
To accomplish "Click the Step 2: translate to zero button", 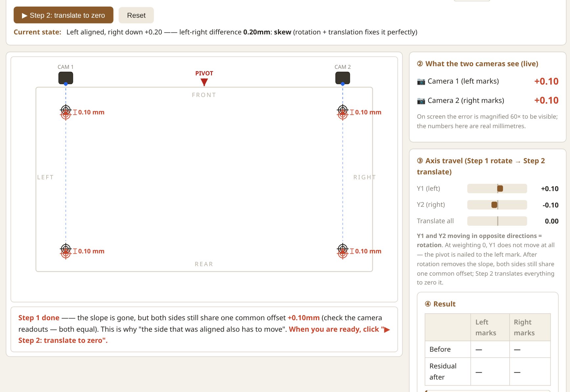I will [x=63, y=15].
